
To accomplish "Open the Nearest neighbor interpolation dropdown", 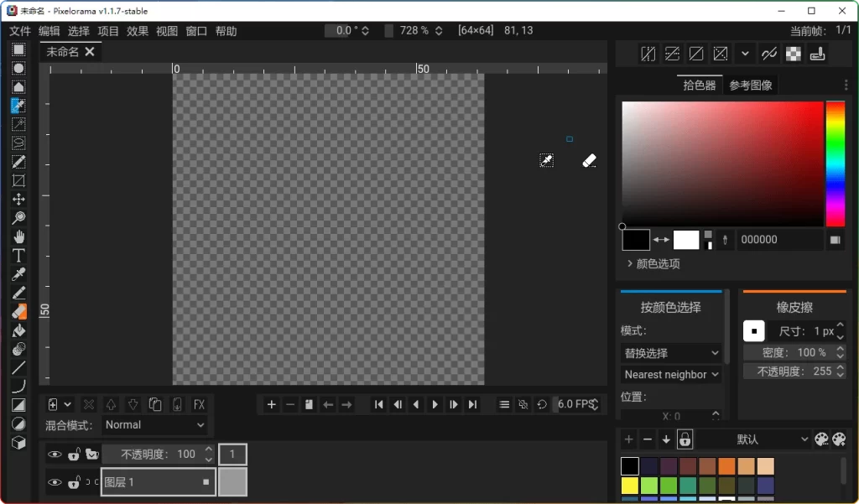I will point(670,374).
